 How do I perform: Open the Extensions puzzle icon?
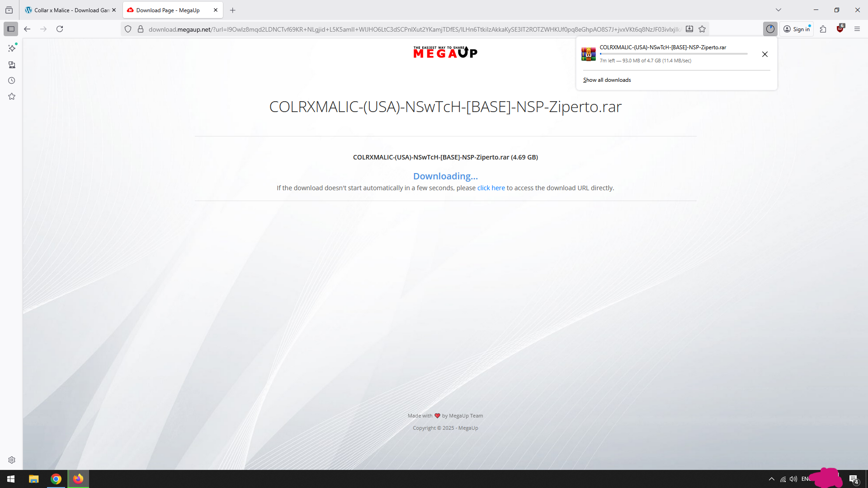click(x=823, y=29)
